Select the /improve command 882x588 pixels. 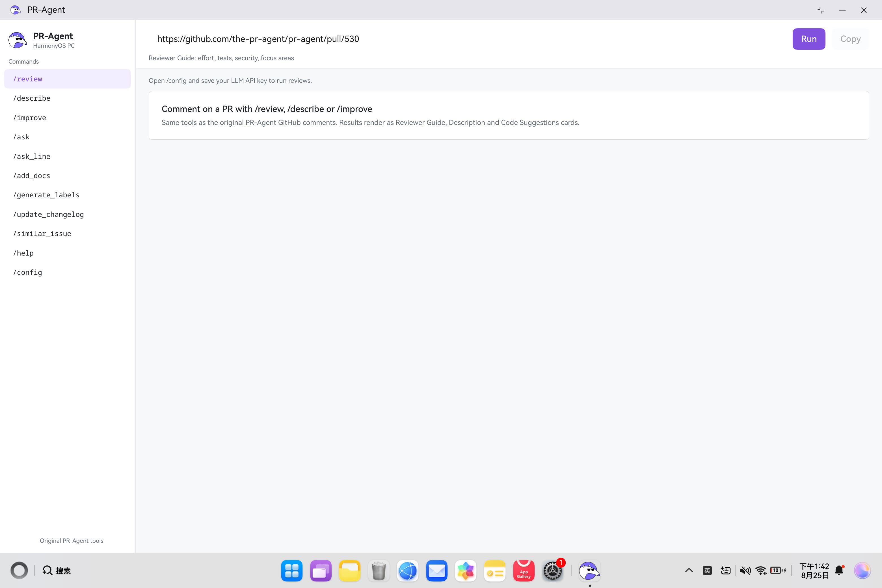[x=68, y=118]
